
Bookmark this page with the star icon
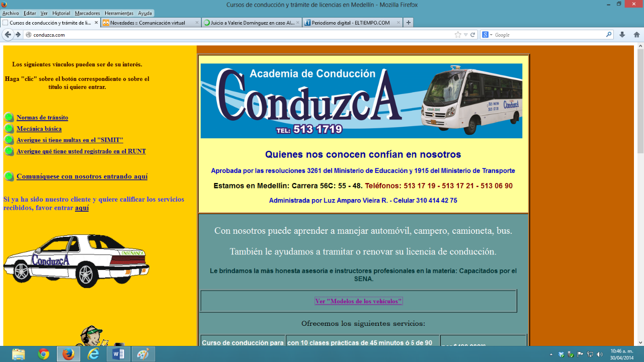click(x=458, y=35)
